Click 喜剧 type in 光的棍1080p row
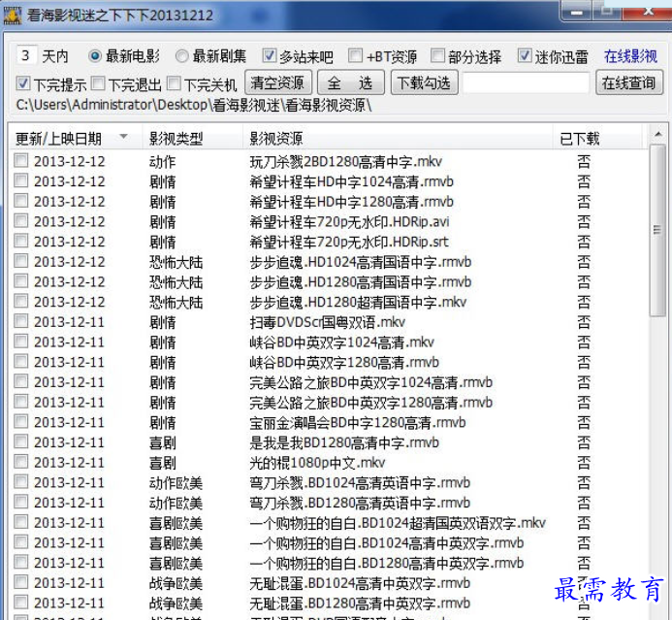The width and height of the screenshot is (672, 620). 163,463
